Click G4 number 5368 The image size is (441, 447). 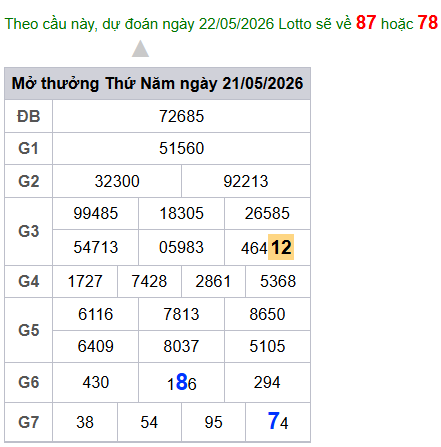tap(278, 281)
